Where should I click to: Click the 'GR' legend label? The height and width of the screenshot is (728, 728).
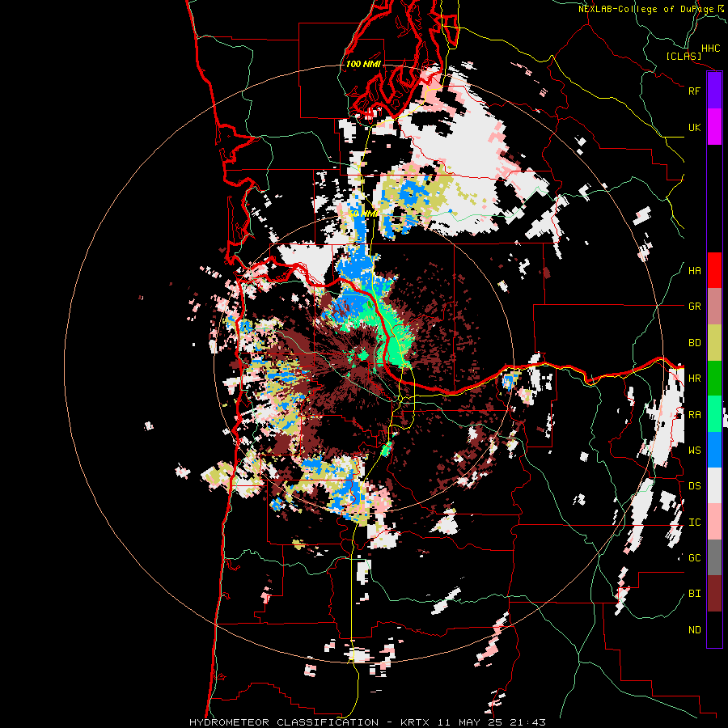694,307
